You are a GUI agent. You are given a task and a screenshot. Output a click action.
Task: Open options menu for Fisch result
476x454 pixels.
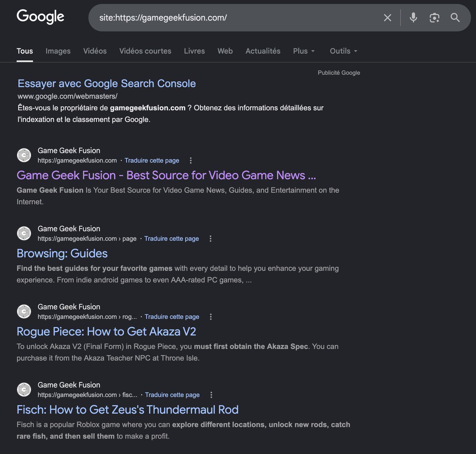211,395
